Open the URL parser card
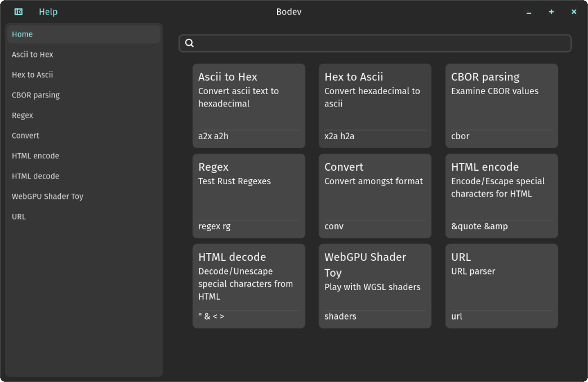The image size is (588, 382). tap(502, 286)
